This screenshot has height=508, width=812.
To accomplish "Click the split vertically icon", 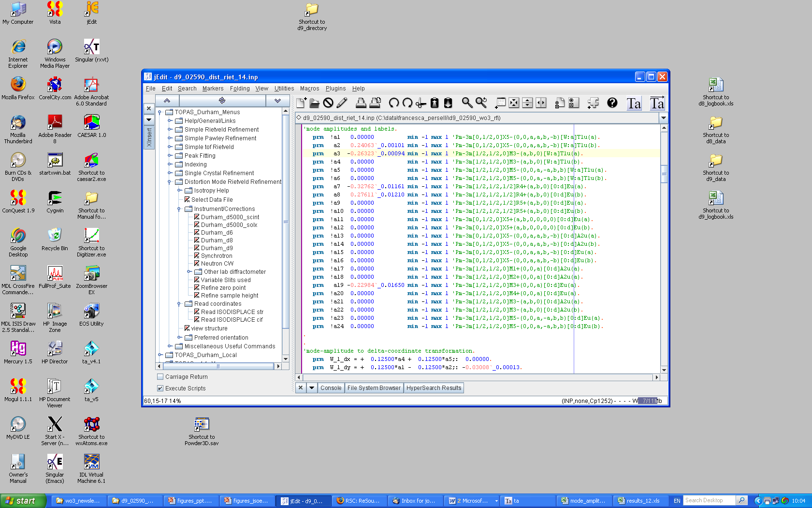I will 541,103.
